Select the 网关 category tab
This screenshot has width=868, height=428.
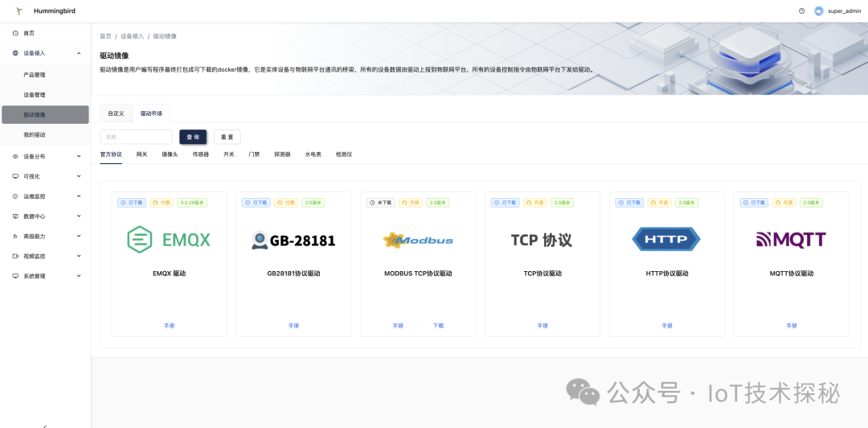click(x=141, y=154)
